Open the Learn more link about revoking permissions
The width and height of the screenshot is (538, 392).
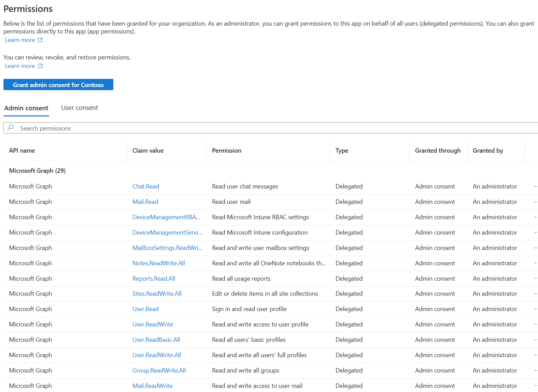pos(20,66)
